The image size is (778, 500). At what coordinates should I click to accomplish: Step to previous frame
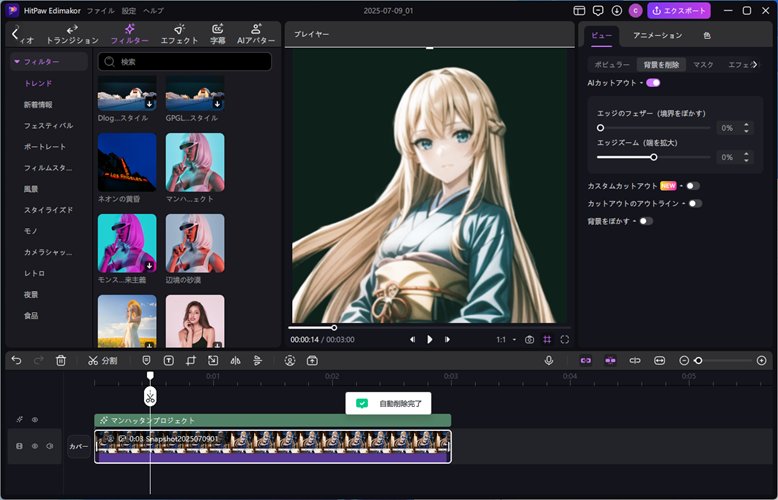[412, 339]
